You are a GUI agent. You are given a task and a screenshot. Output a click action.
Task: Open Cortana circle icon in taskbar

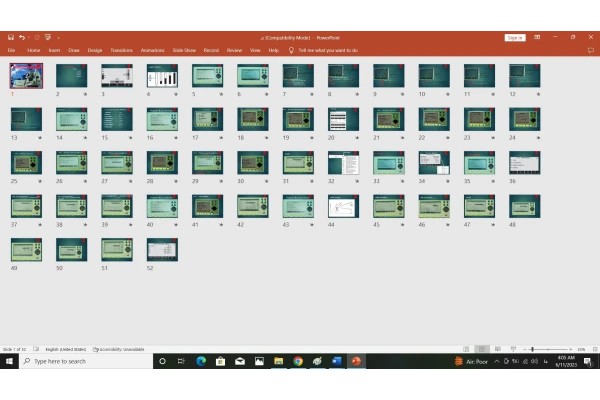point(162,361)
